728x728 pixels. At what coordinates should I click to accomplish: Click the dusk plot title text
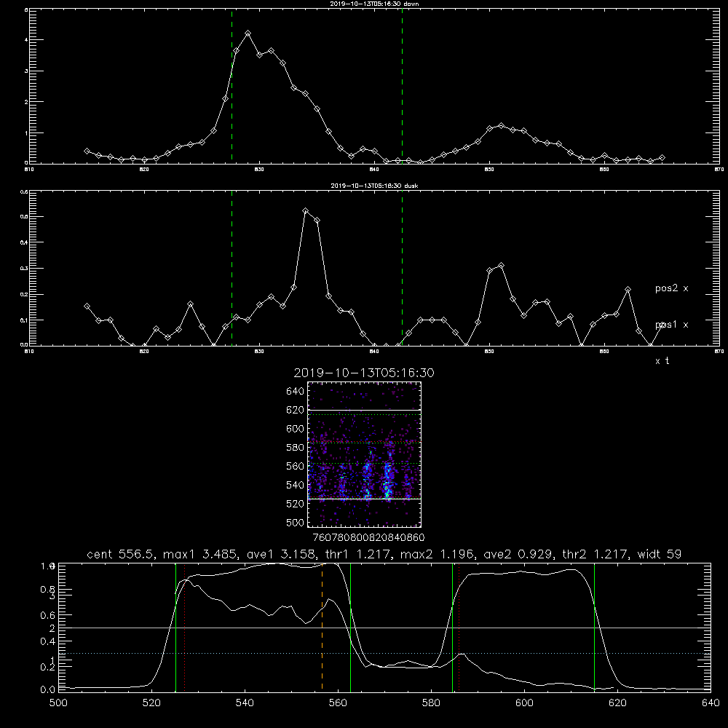click(375, 186)
